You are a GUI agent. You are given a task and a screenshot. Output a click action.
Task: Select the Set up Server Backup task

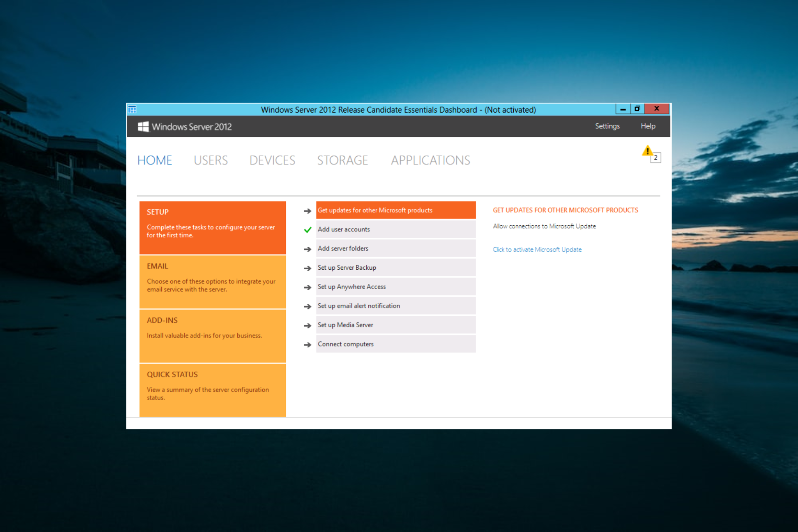tap(396, 268)
